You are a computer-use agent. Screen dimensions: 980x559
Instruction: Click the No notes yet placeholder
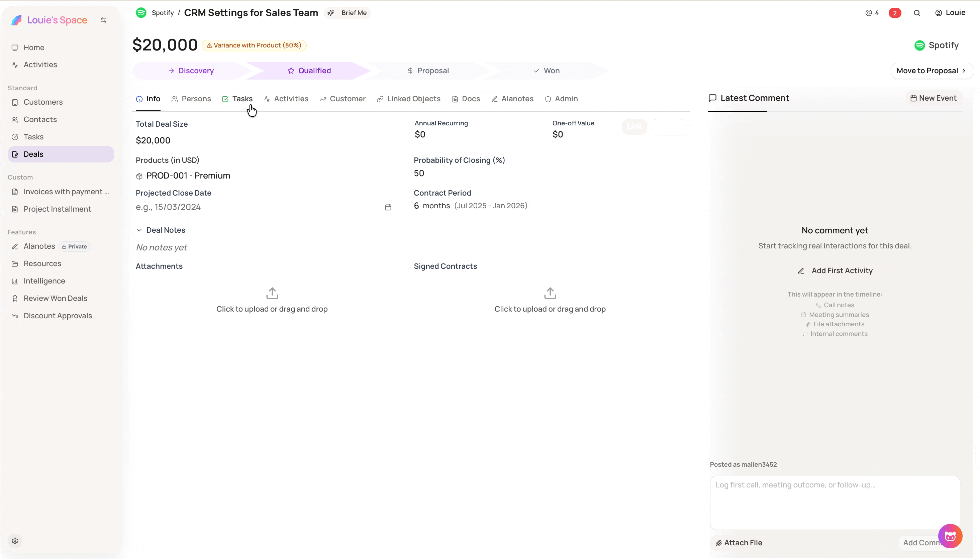(161, 247)
